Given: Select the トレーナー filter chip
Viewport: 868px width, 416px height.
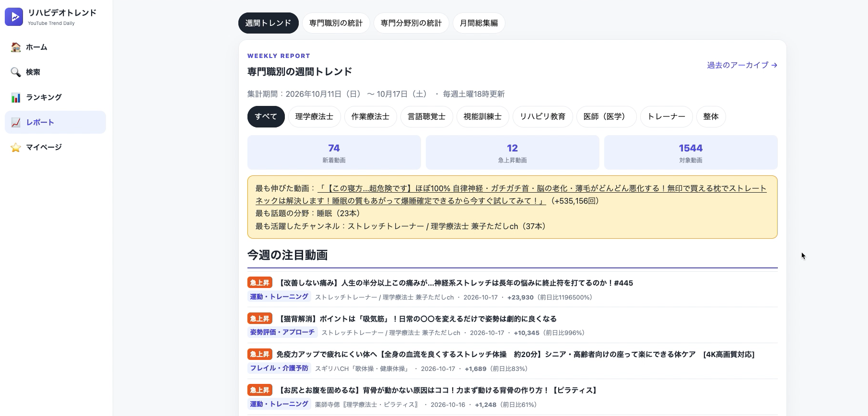Looking at the screenshot, I should [667, 116].
